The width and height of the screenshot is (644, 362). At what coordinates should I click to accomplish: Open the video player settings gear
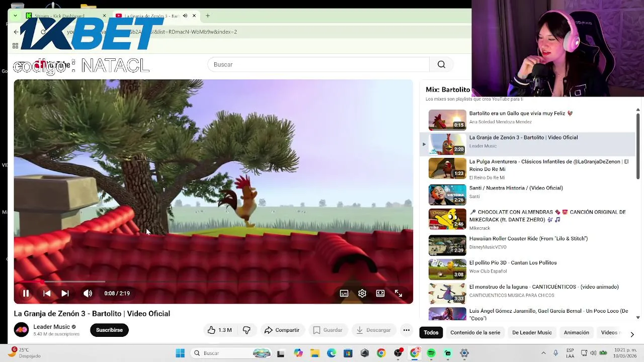coord(362,293)
